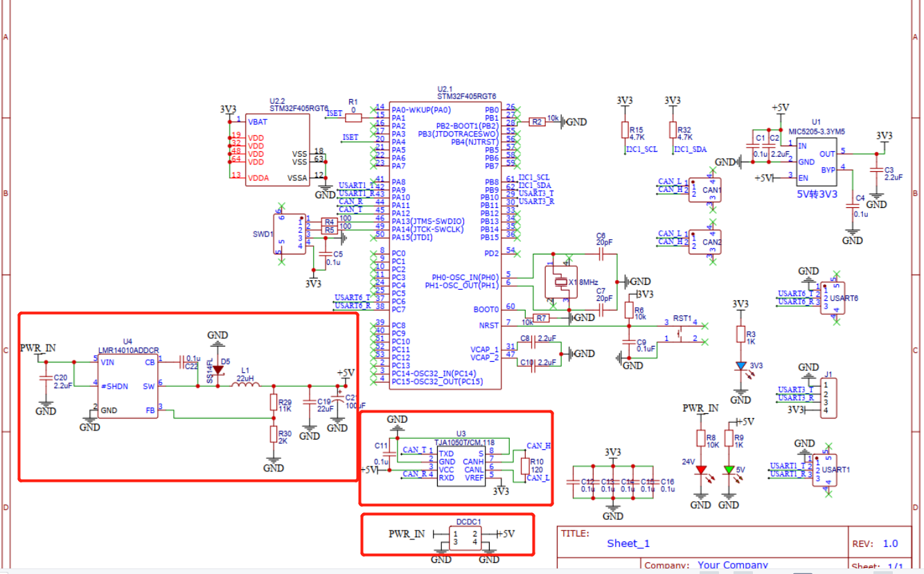
Task: Select the USART6 connector symbol
Action: pos(833,297)
